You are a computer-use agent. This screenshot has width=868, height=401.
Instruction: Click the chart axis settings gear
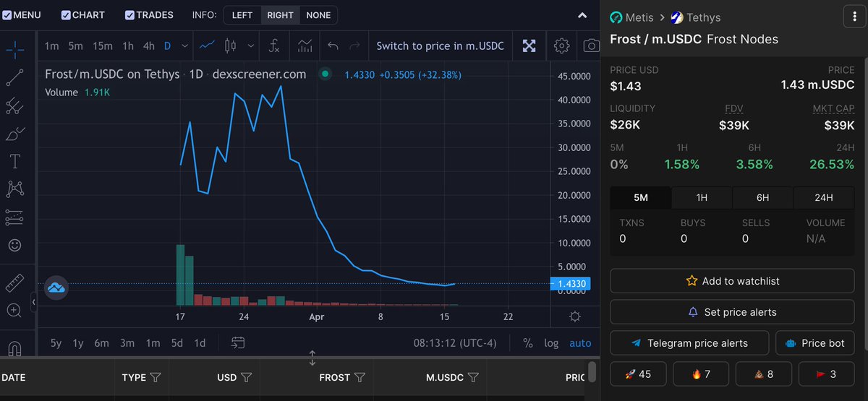575,316
